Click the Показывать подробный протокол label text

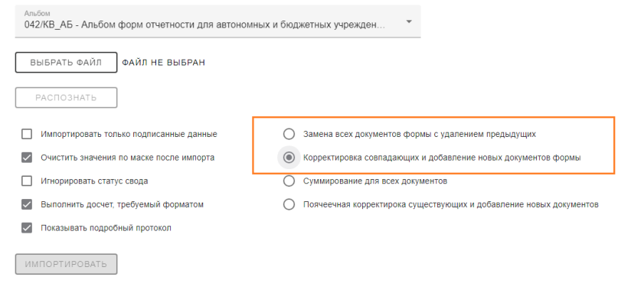106,228
